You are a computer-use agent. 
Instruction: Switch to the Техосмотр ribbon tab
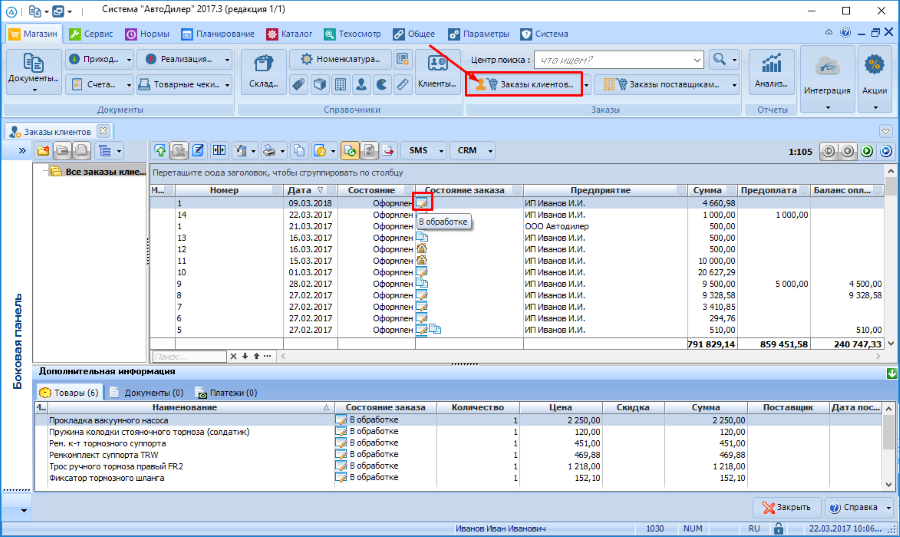(x=352, y=34)
